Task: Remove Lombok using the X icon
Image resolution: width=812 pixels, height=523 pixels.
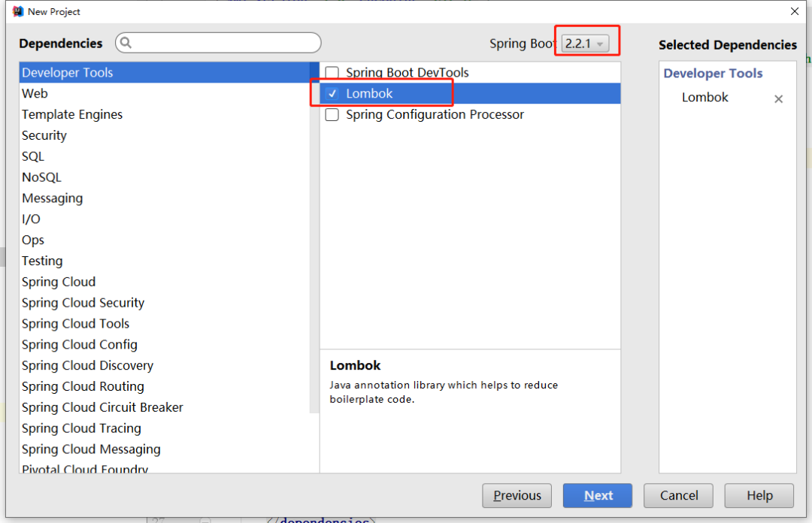Action: tap(778, 98)
